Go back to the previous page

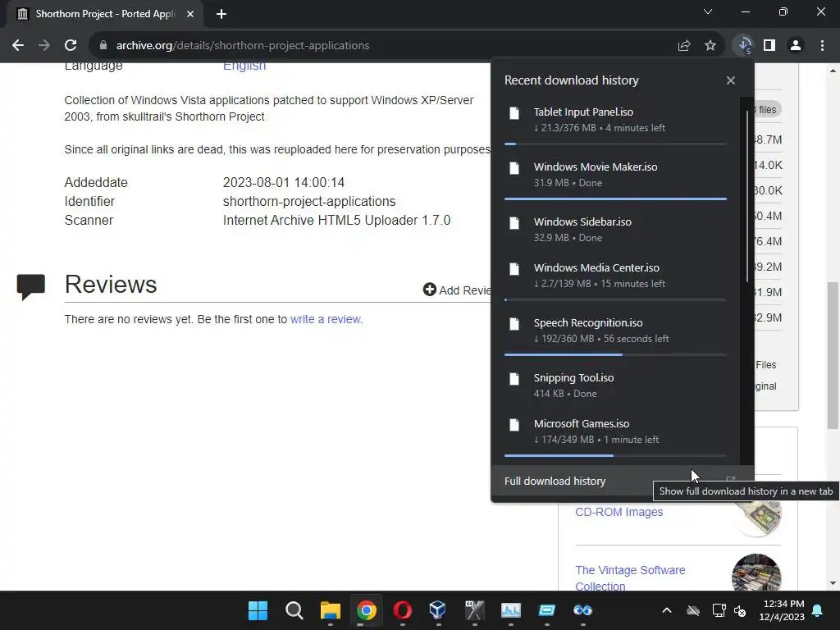18,46
